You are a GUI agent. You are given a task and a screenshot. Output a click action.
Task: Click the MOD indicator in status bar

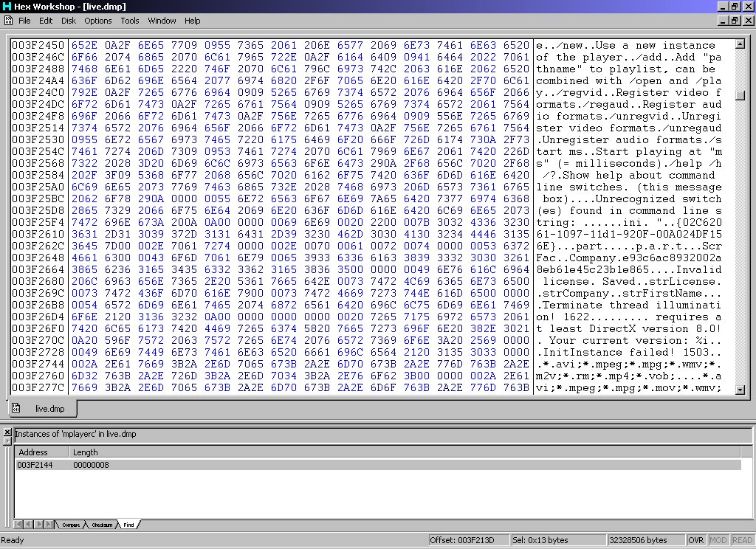pos(718,540)
